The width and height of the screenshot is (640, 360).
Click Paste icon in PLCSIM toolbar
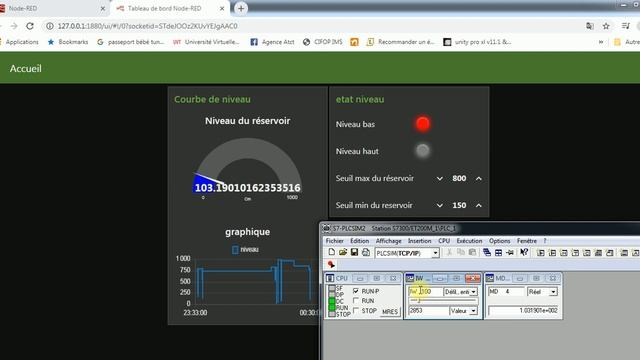(x=472, y=253)
